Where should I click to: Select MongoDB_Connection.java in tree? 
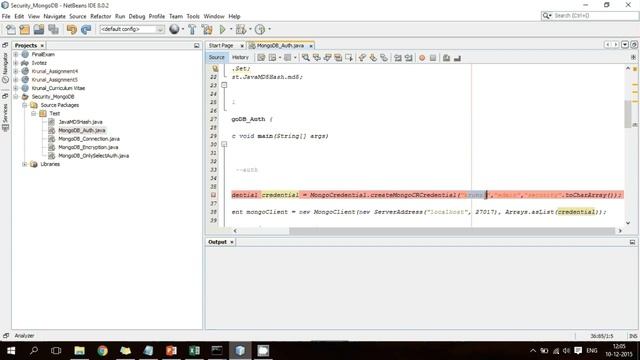pos(89,139)
